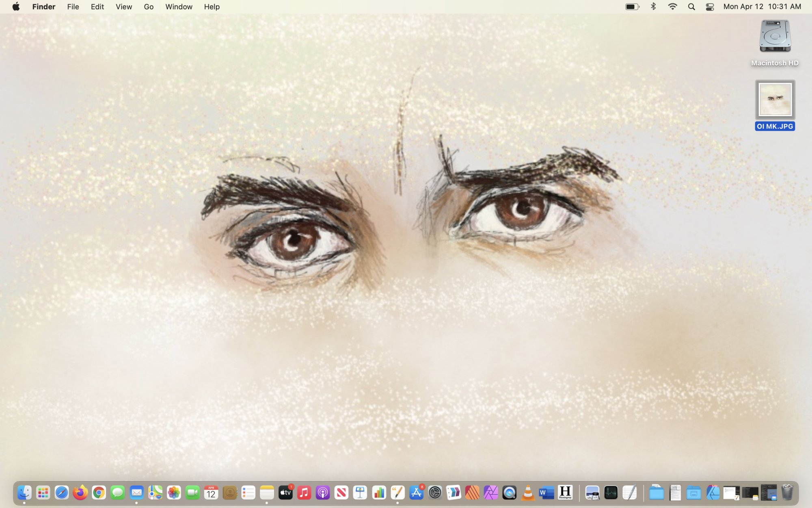Open Firefox from the Dock
This screenshot has width=812, height=508.
(x=80, y=493)
